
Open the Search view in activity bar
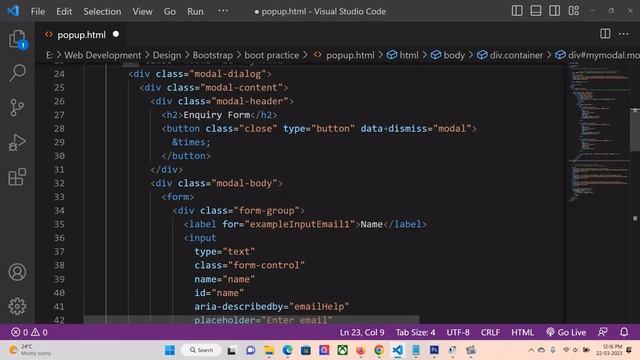point(17,73)
